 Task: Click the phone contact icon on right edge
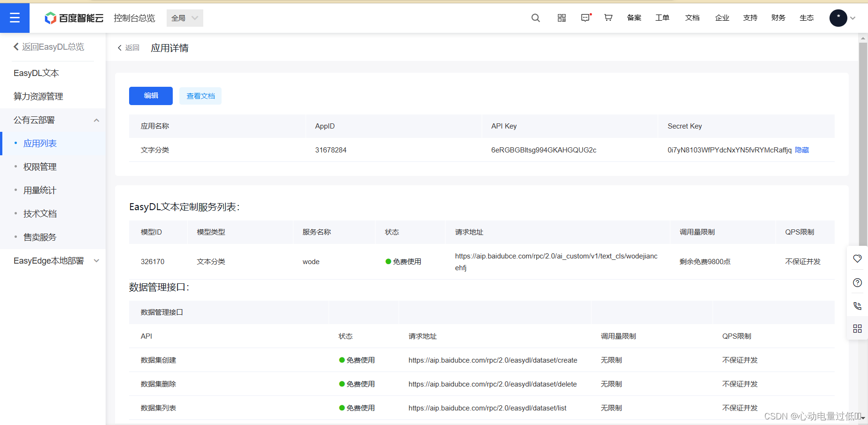(x=858, y=306)
